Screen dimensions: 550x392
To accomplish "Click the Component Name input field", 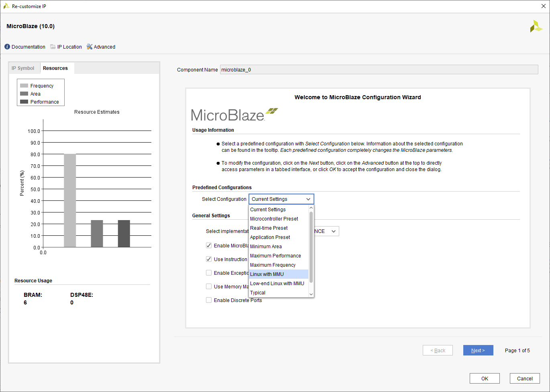I will 379,70.
